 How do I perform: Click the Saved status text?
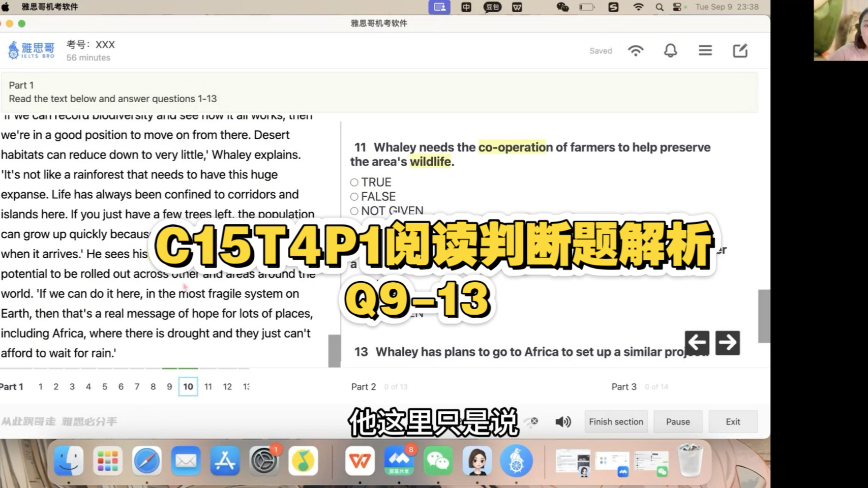point(601,51)
